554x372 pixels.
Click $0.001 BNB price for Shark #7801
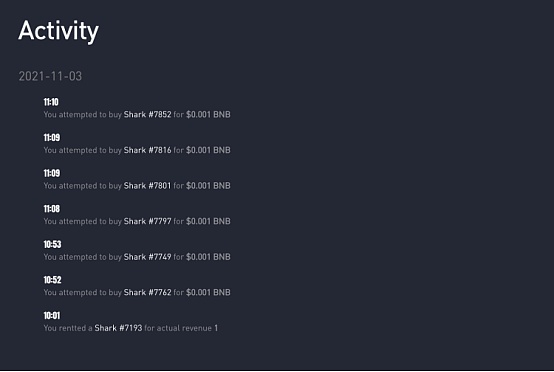point(208,186)
